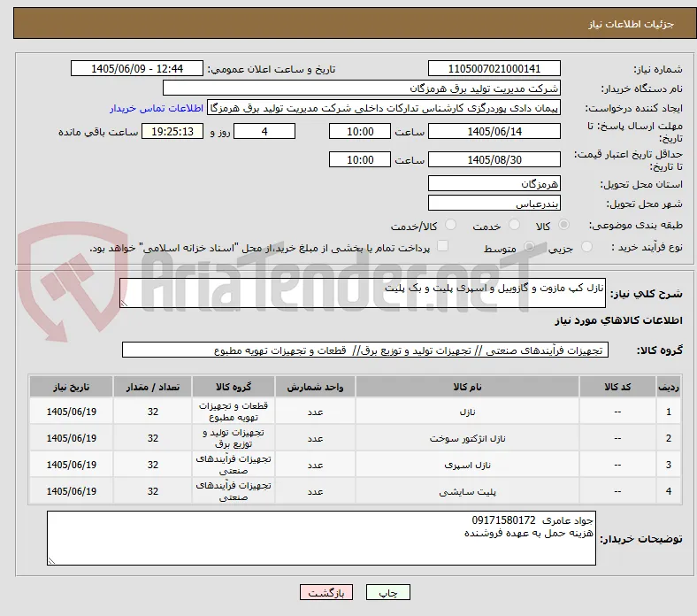The width and height of the screenshot is (697, 616).
Task: Click the resize handle of buyer notes textarea
Action: [x=51, y=561]
